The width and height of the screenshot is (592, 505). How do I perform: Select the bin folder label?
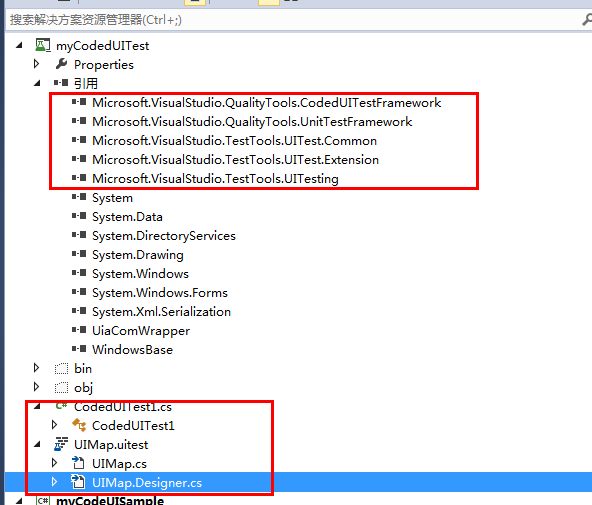[83, 369]
